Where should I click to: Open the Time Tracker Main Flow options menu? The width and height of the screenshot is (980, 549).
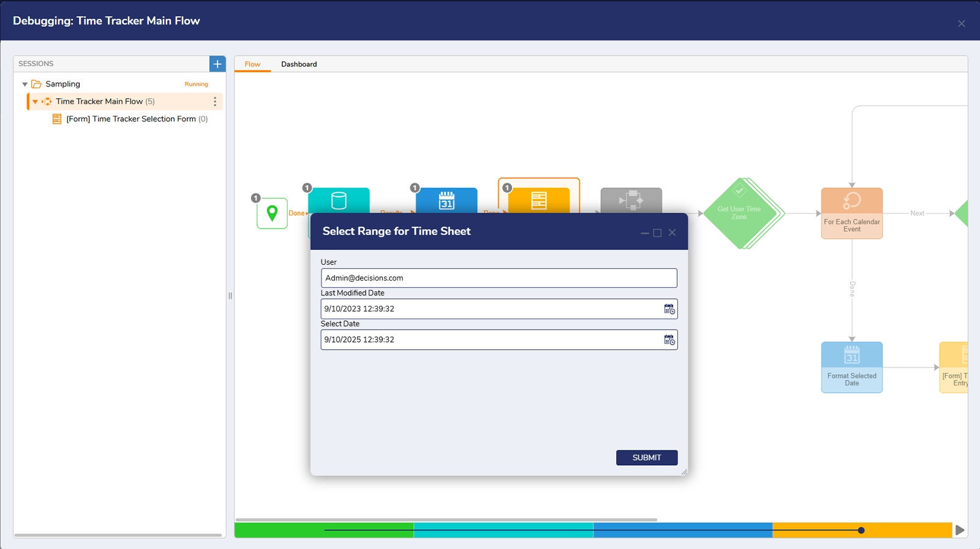(214, 102)
